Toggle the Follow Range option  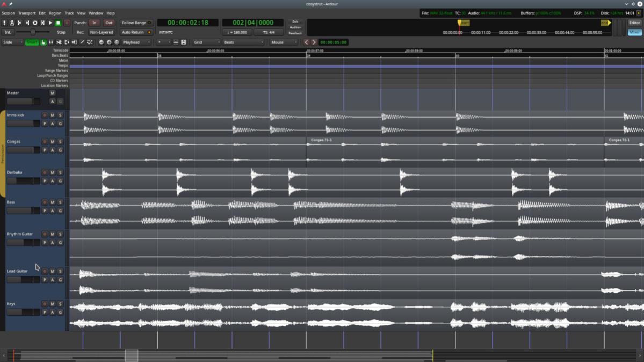(x=136, y=23)
